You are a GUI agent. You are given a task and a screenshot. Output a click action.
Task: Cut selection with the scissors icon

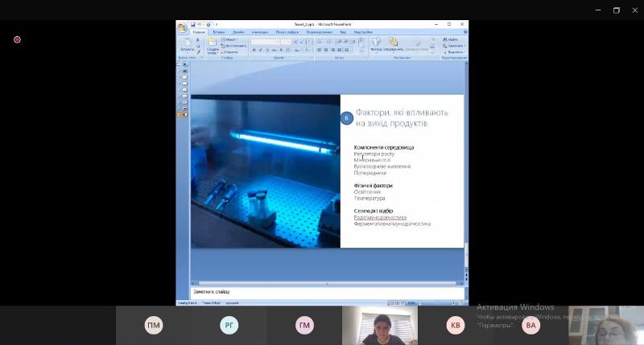(x=197, y=39)
